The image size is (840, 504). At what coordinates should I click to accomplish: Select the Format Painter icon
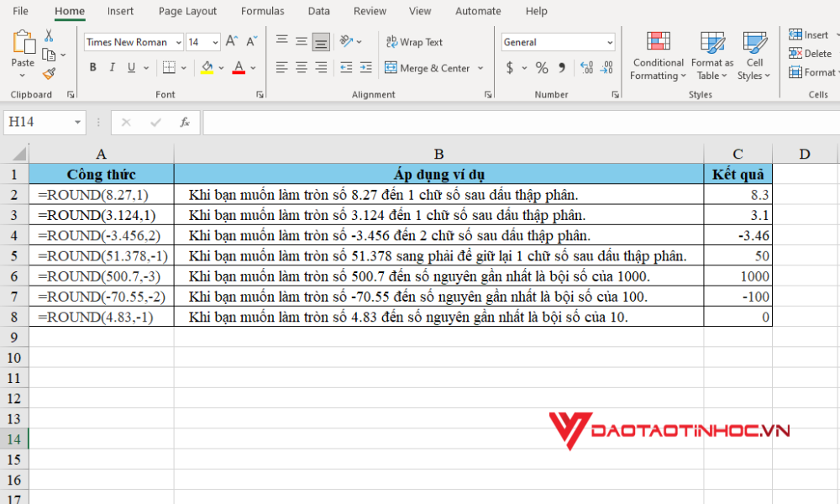tap(50, 74)
